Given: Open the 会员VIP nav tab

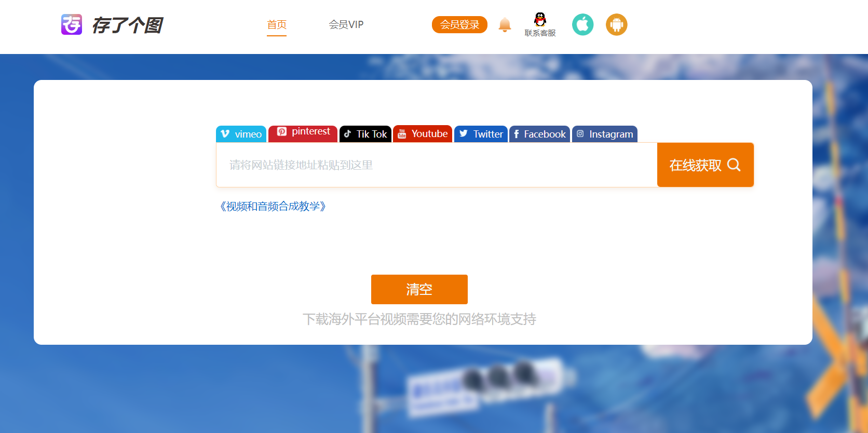Looking at the screenshot, I should point(346,24).
